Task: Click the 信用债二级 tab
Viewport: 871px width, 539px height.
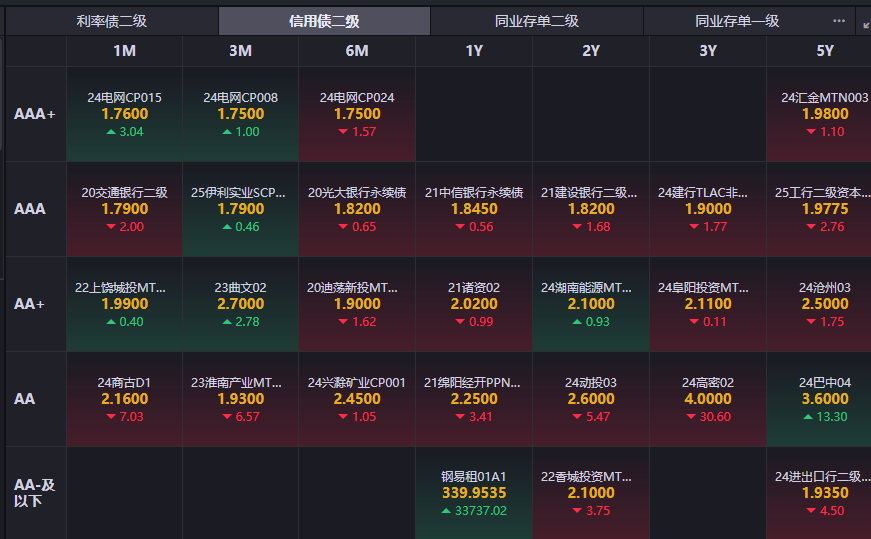Action: point(324,21)
